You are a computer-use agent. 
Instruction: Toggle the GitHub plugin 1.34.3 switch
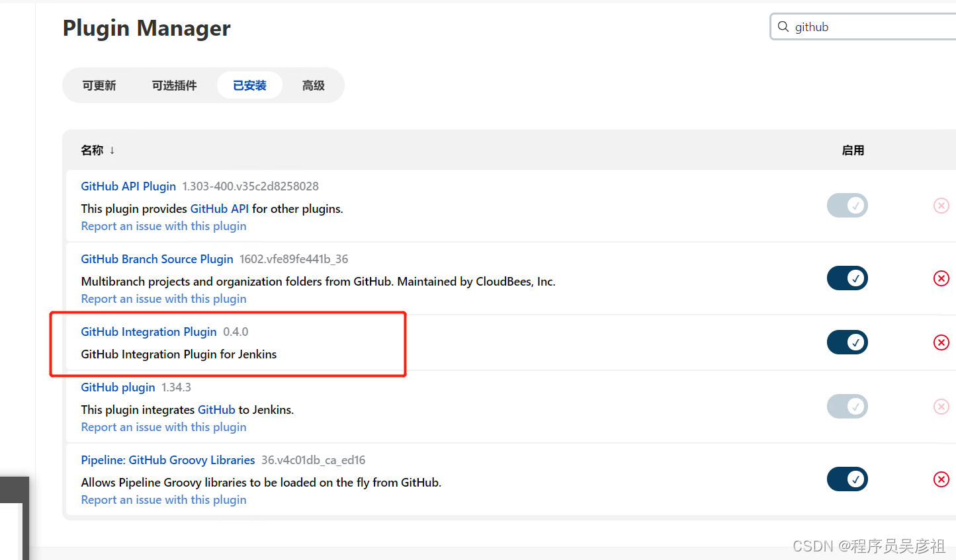click(x=847, y=407)
